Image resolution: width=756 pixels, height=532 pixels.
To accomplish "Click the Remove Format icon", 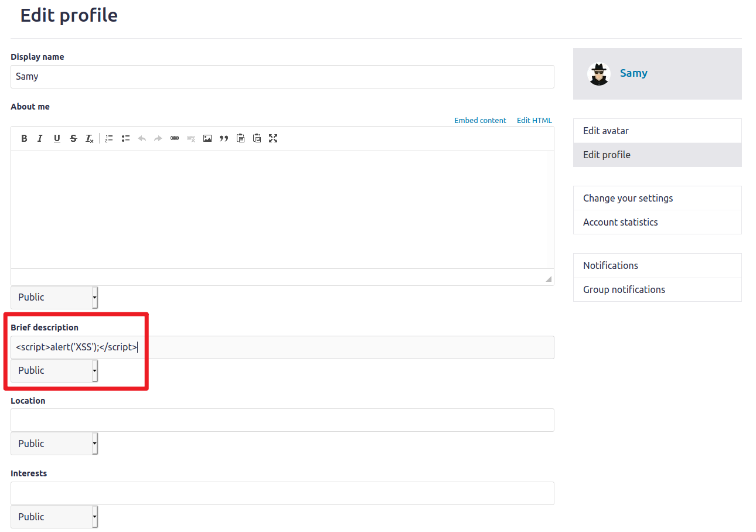I will [x=90, y=138].
